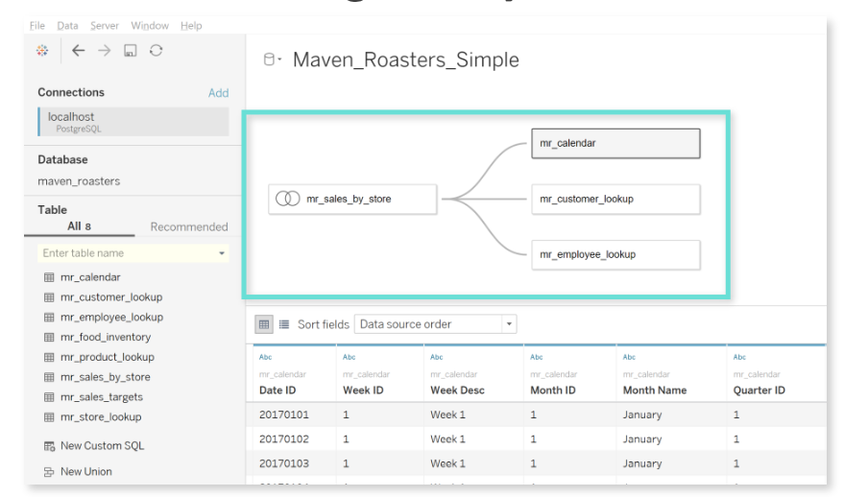Click the save disk icon in toolbar
The height and width of the screenshot is (497, 868).
130,51
